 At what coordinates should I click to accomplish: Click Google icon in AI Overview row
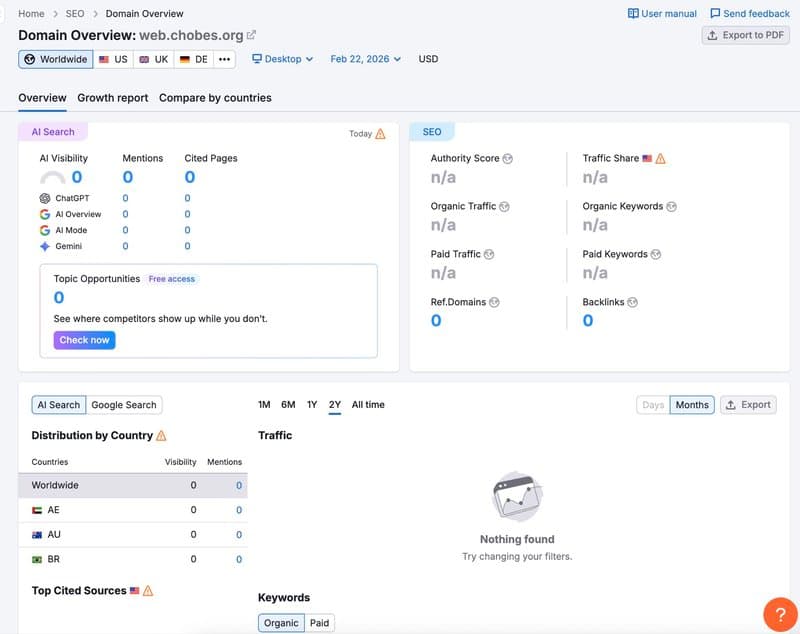(x=45, y=214)
